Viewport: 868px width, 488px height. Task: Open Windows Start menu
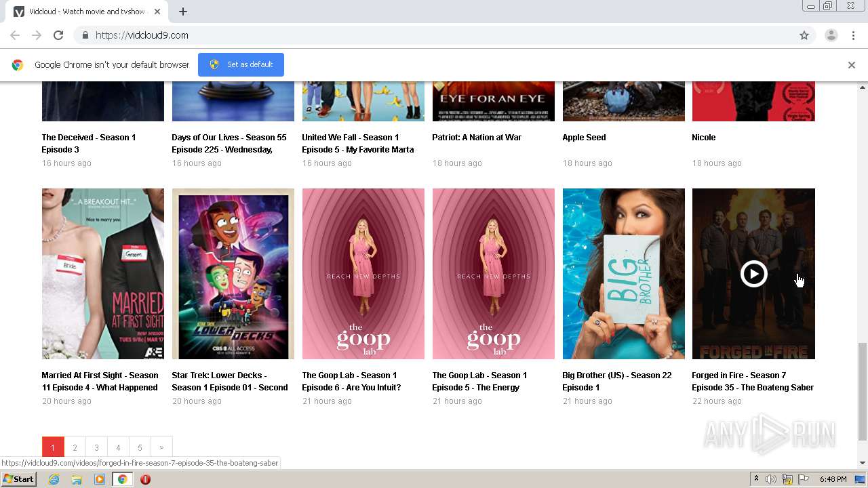[x=19, y=479]
